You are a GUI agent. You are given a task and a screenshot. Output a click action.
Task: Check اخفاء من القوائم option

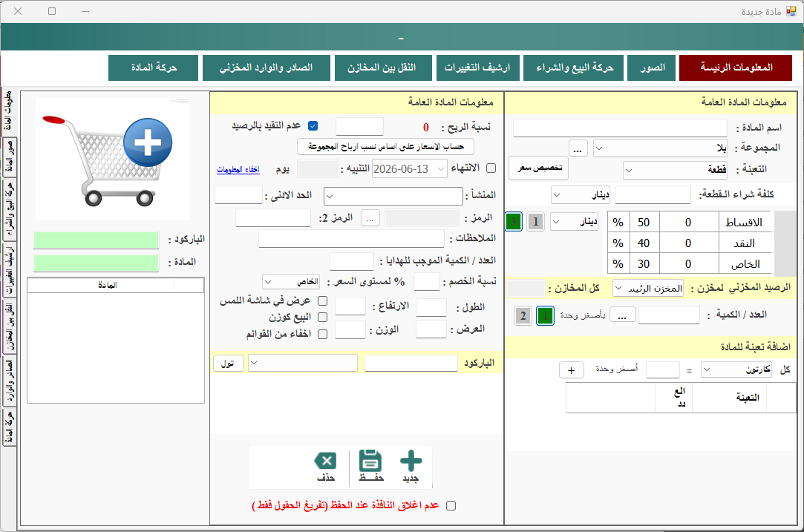pyautogui.click(x=322, y=334)
